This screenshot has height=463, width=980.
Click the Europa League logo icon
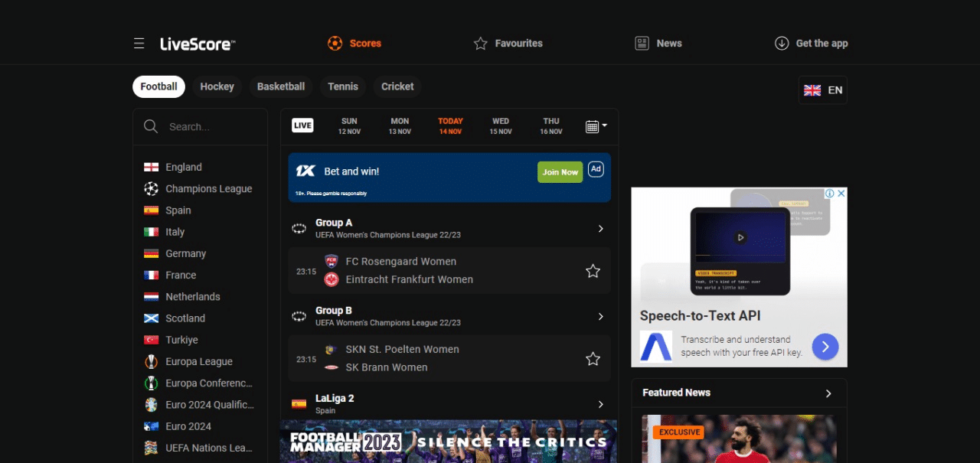point(151,361)
